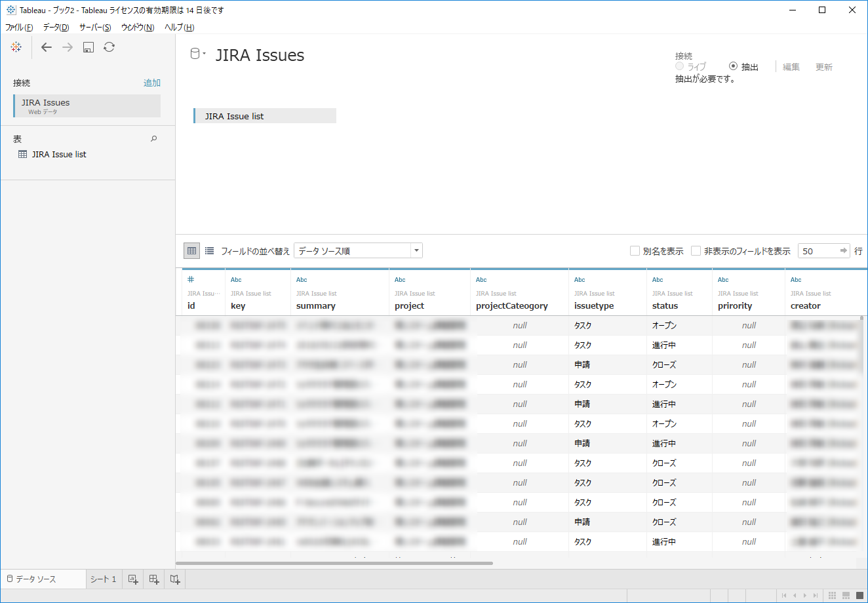Add a new worksheet icon
This screenshot has height=603, width=868.
[133, 579]
